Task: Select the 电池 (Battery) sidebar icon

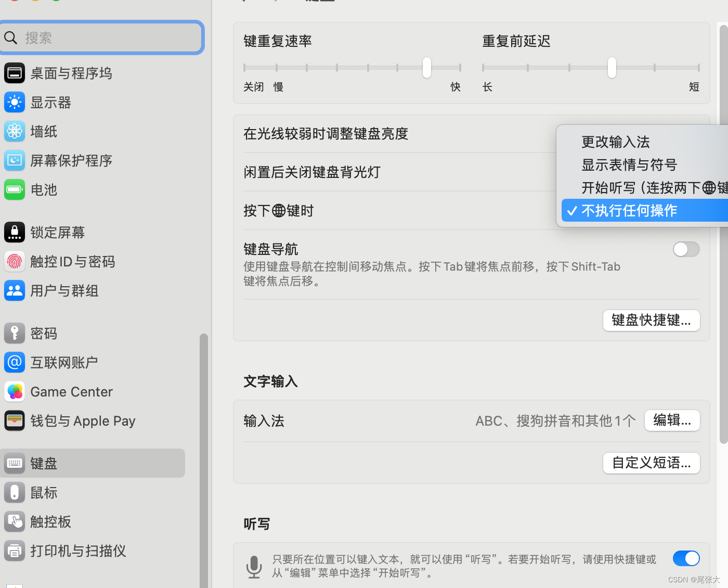Action: 43,189
